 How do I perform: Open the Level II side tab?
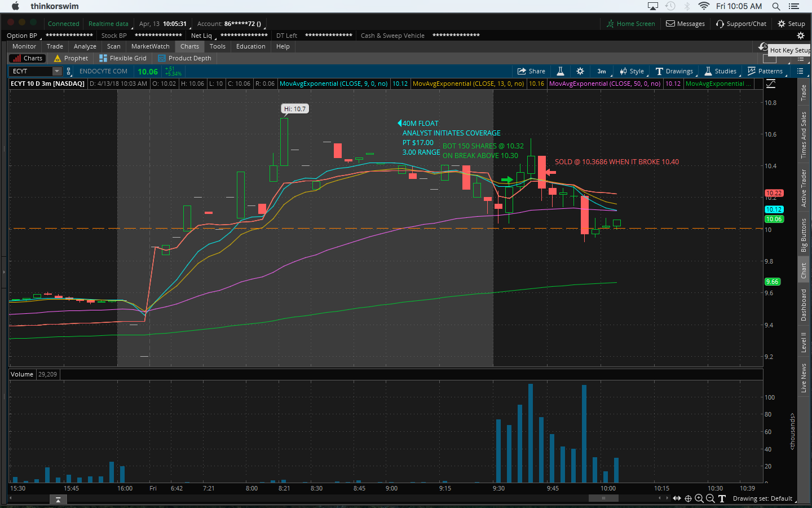[x=804, y=343]
